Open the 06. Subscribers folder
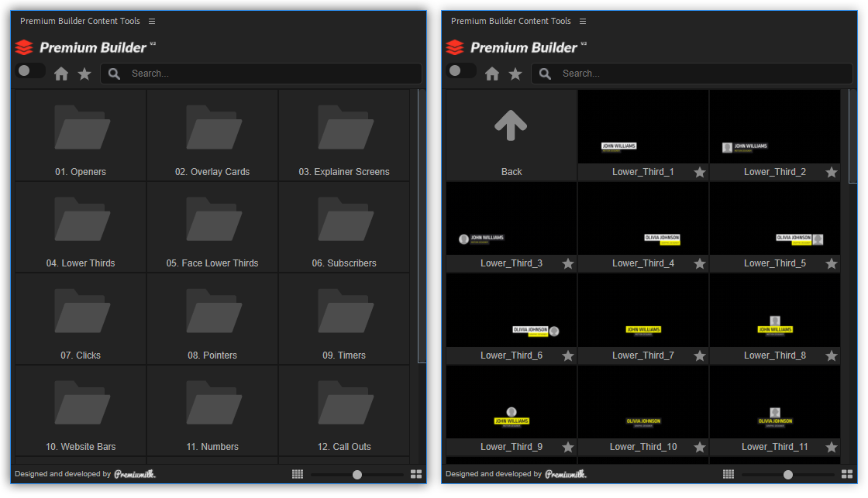The height and width of the screenshot is (498, 868). [344, 228]
